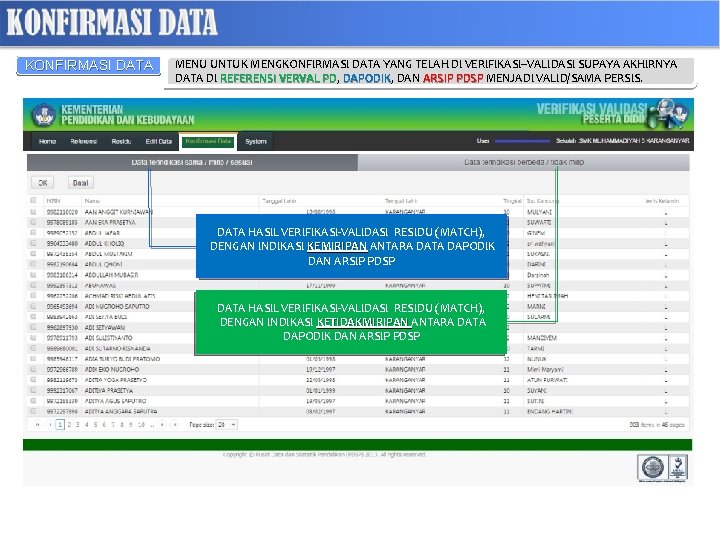Click the Kementerian Pendidikan emblem logo
Image resolution: width=720 pixels, height=540 pixels.
click(x=44, y=115)
